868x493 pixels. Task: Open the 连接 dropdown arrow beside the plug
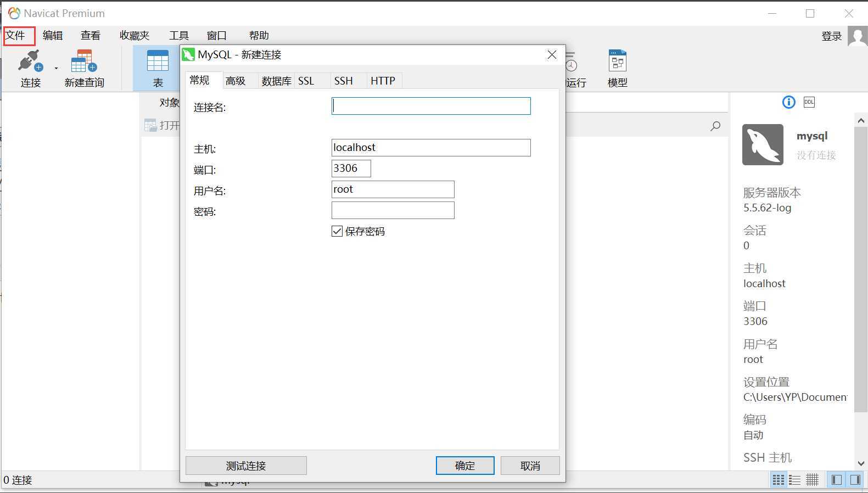point(56,69)
